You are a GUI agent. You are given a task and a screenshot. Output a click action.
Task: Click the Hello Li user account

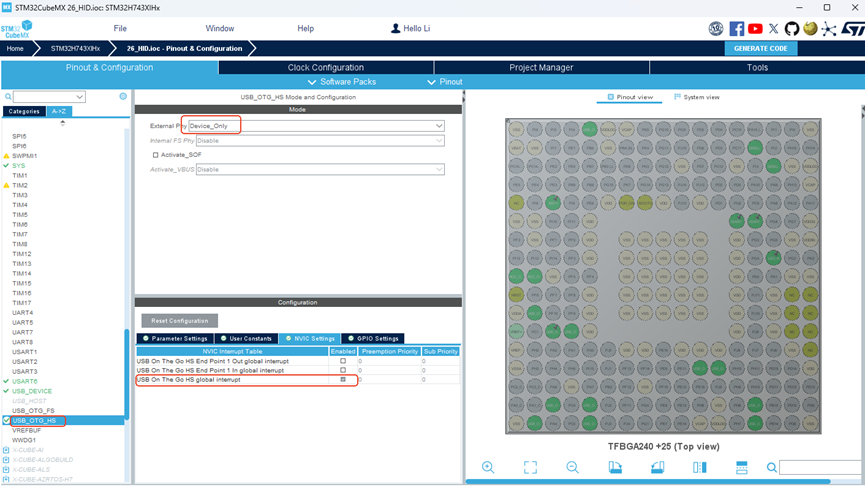(x=410, y=28)
